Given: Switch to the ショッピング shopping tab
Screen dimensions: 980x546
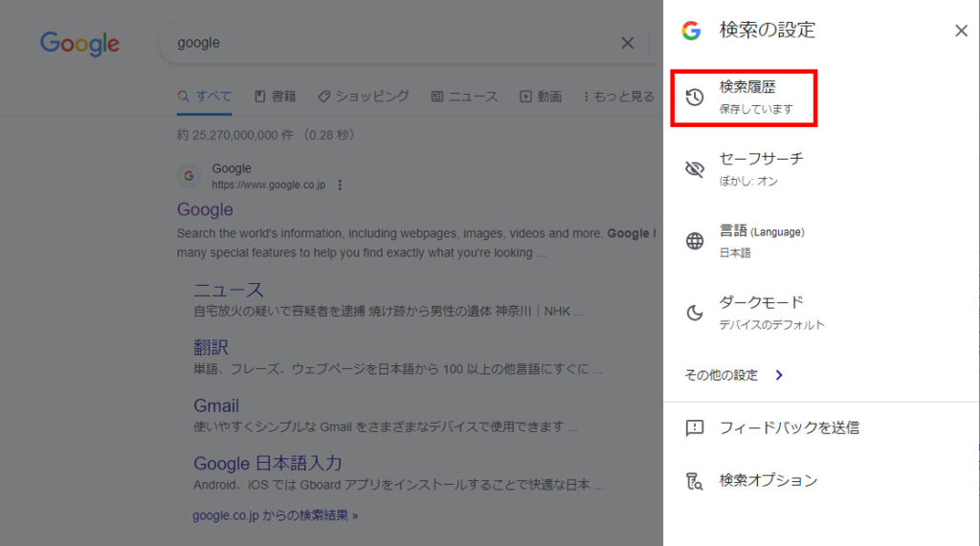Looking at the screenshot, I should tap(364, 97).
